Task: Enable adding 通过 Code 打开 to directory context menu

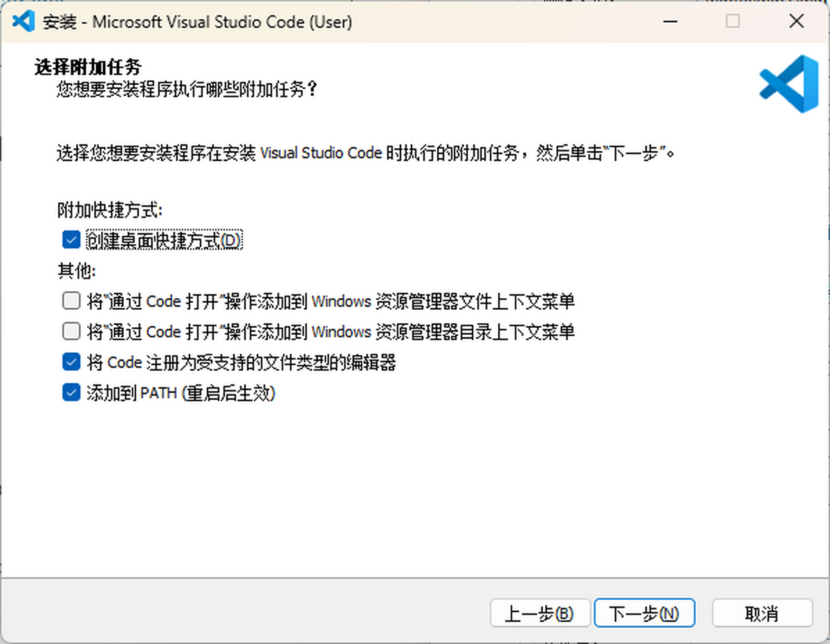Action: (71, 331)
